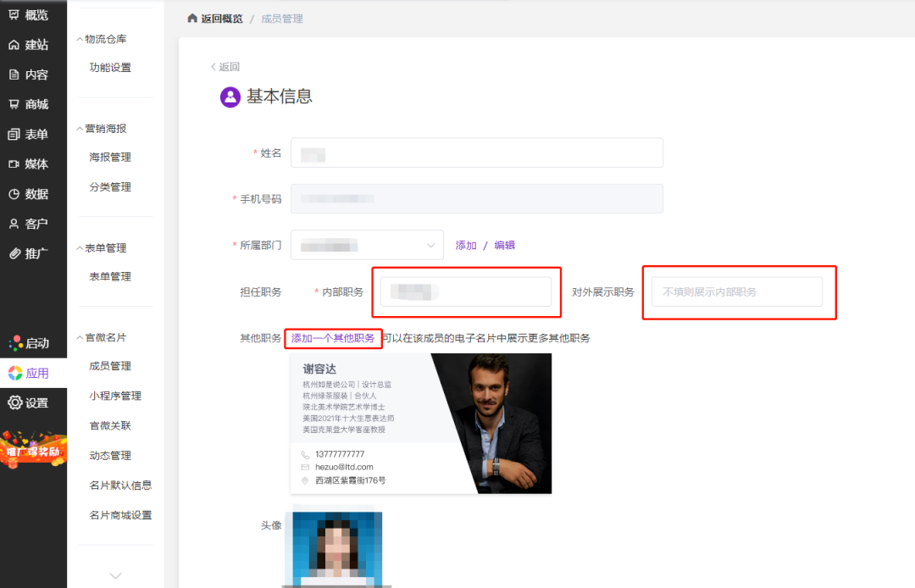Click the 添加一个其他职务 link
915x588 pixels.
333,338
